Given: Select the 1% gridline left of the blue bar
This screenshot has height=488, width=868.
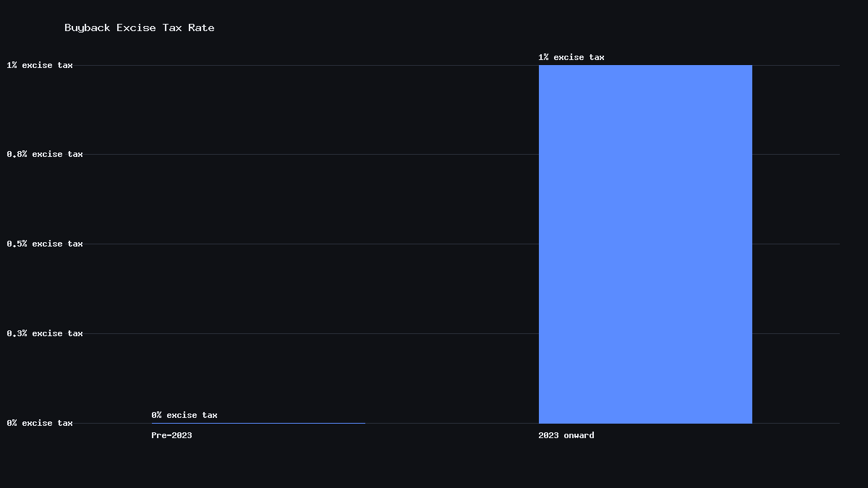Looking at the screenshot, I should coord(306,65).
